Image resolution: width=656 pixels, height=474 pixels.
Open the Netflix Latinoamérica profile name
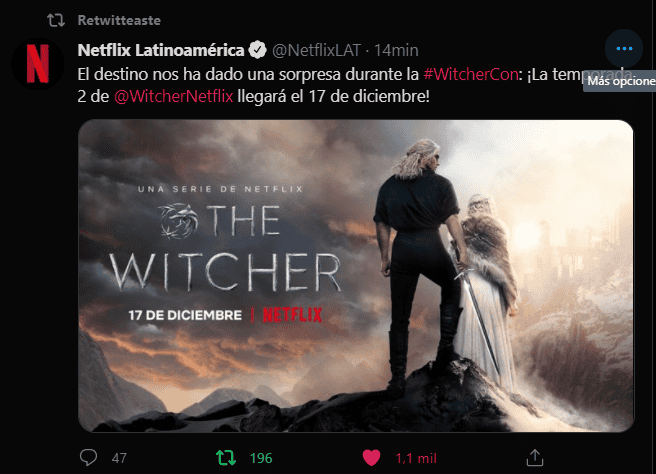coord(161,50)
